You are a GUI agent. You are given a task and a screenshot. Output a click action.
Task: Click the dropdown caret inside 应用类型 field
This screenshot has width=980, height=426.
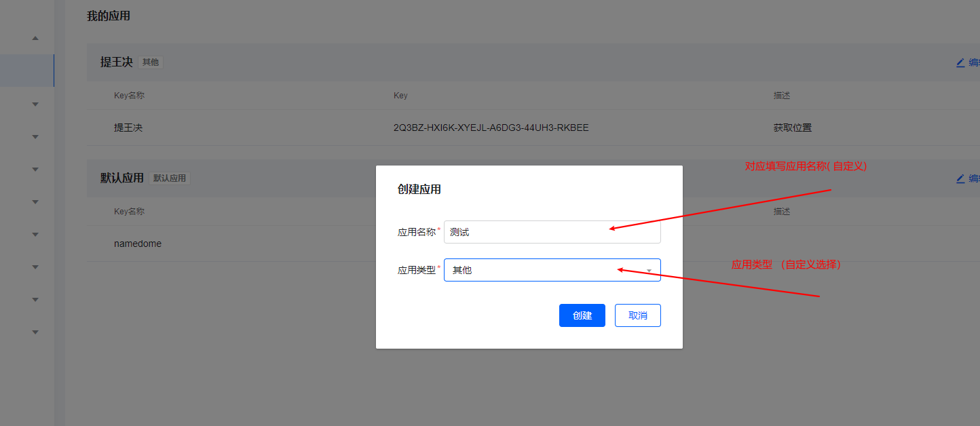(x=649, y=270)
